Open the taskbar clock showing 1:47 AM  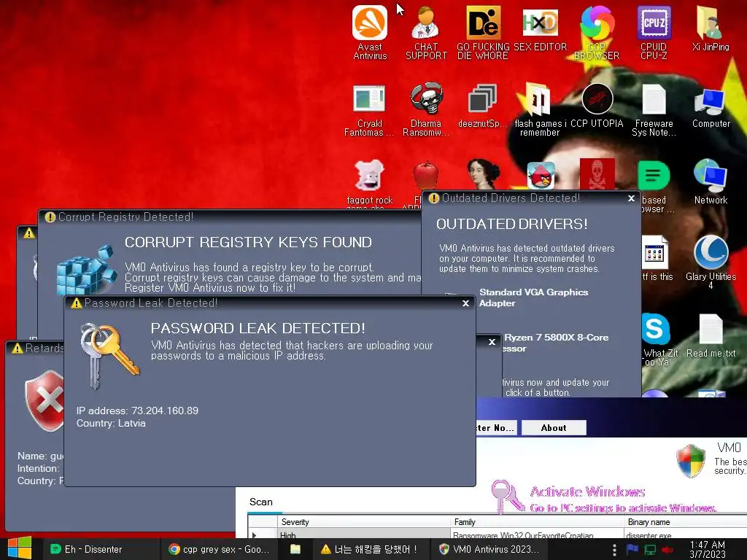[x=708, y=549]
